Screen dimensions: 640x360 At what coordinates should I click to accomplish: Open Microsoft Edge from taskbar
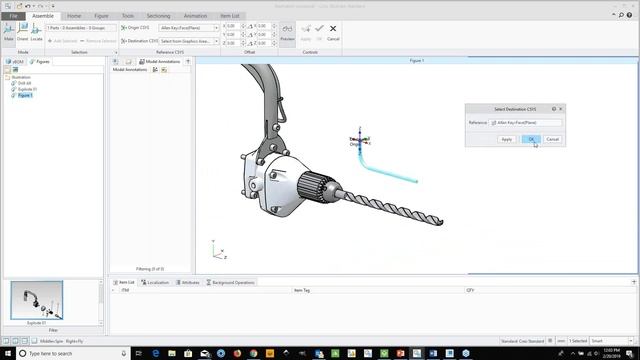tap(156, 353)
